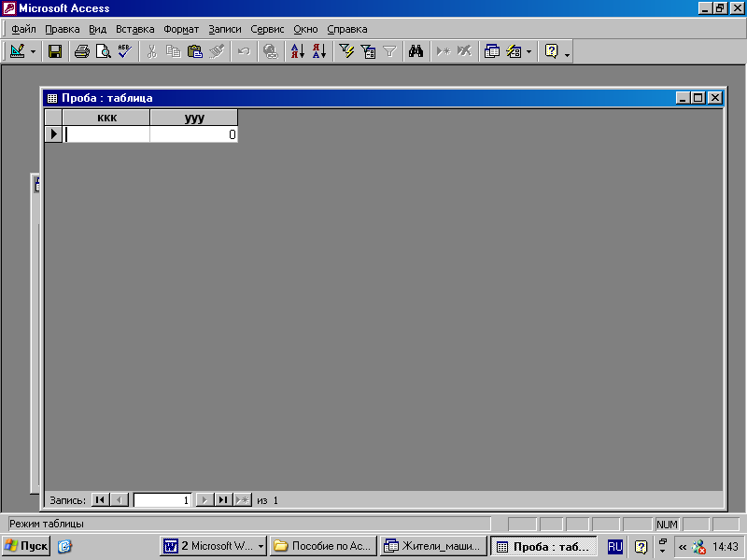Select the Format Painter brush icon
Image resolution: width=747 pixels, height=560 pixels.
(x=217, y=51)
